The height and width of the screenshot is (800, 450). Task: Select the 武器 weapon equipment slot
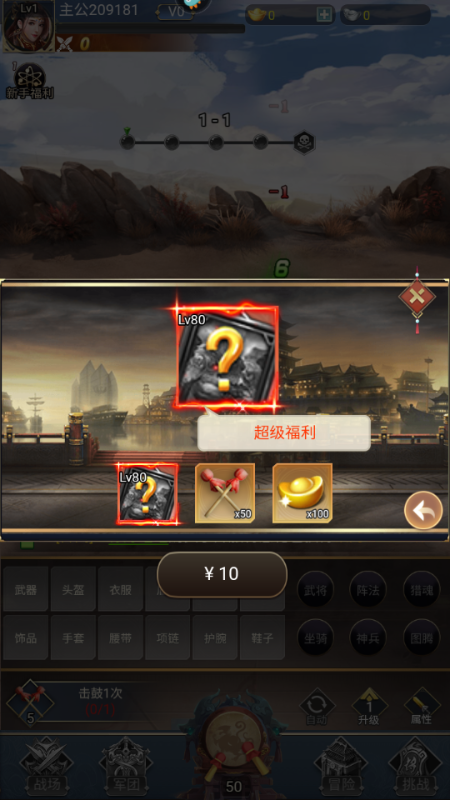coord(26,589)
